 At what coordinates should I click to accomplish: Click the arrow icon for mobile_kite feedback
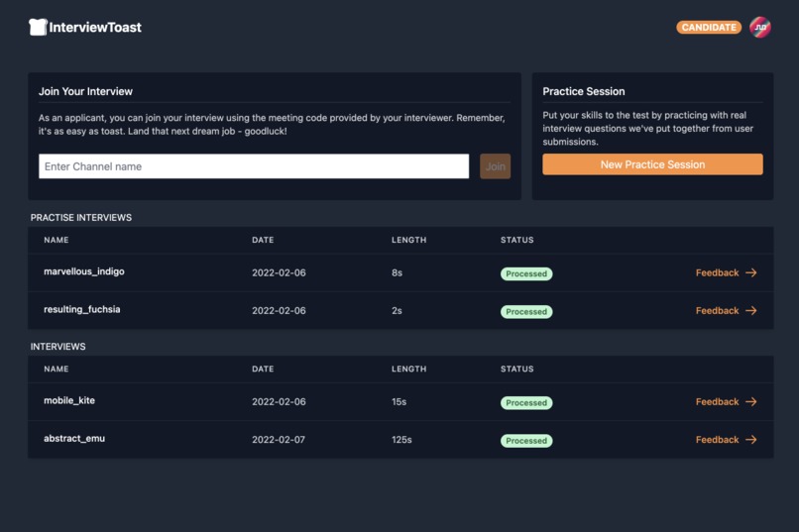click(751, 402)
